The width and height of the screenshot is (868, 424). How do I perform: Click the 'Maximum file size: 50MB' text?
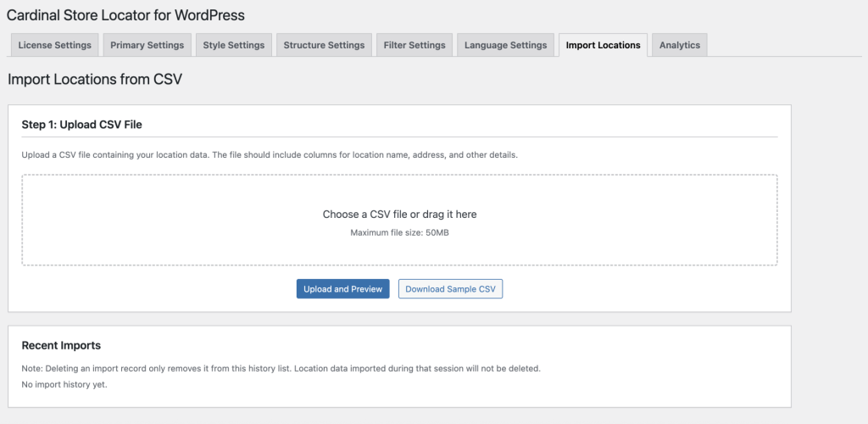[400, 233]
